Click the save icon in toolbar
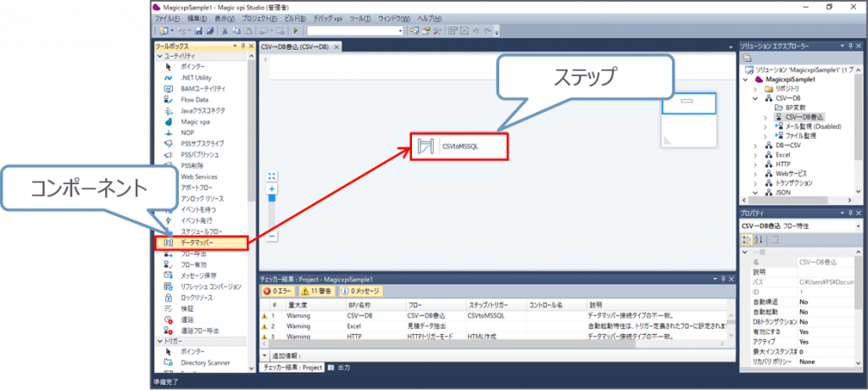This screenshot has height=390, width=868. 198,31
